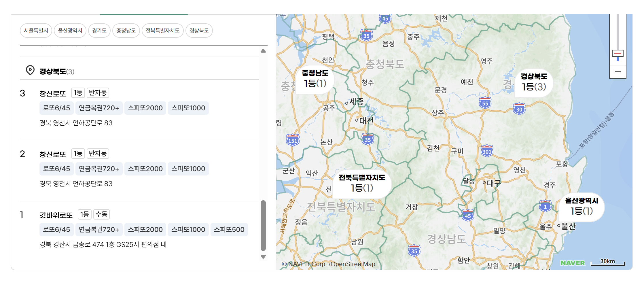
Task: Click the 수동 tag in entry 1
Action: click(x=102, y=214)
